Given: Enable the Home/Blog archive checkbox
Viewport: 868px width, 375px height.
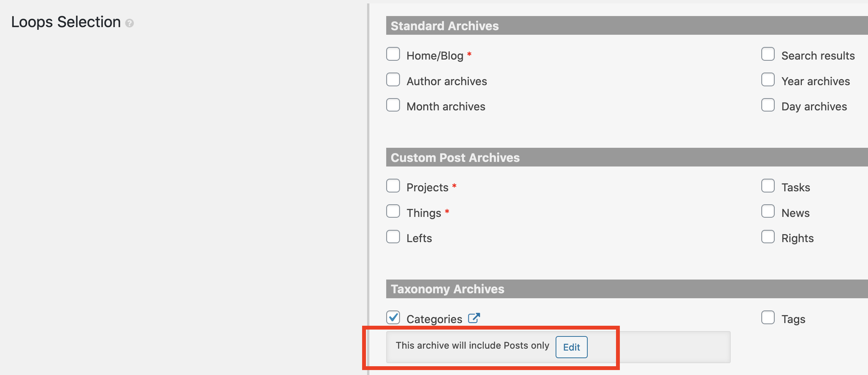Looking at the screenshot, I should (393, 54).
